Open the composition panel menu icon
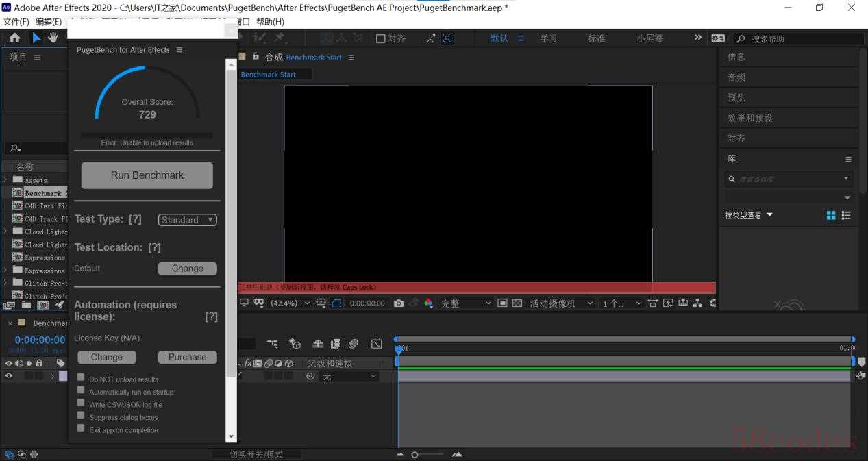Screen dimensions: 868x461 [351, 58]
